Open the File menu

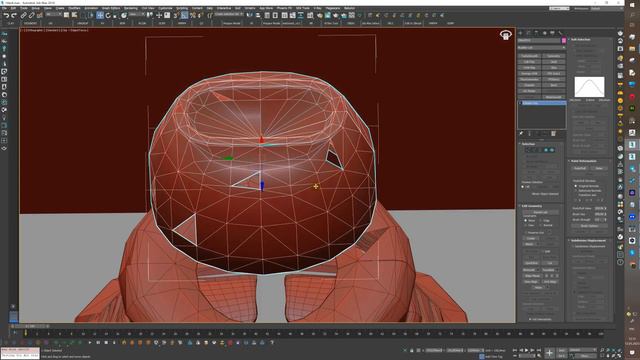pyautogui.click(x=4, y=8)
